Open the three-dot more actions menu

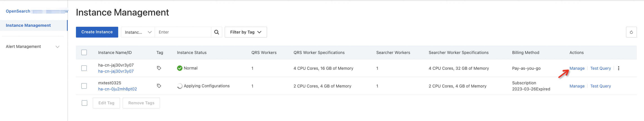619,68
